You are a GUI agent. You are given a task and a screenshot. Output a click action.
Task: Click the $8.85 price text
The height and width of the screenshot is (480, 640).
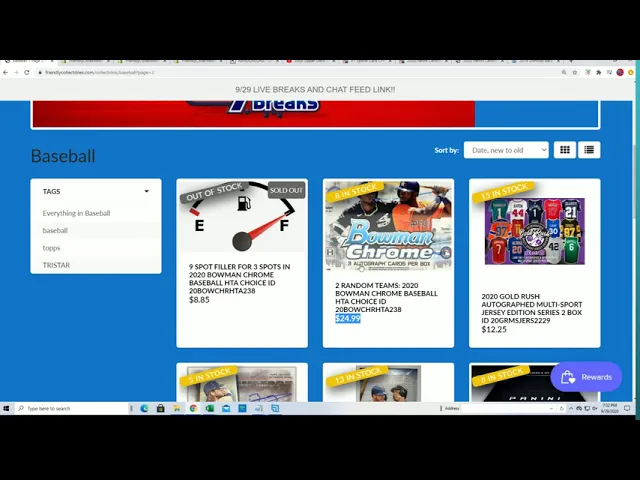point(199,300)
